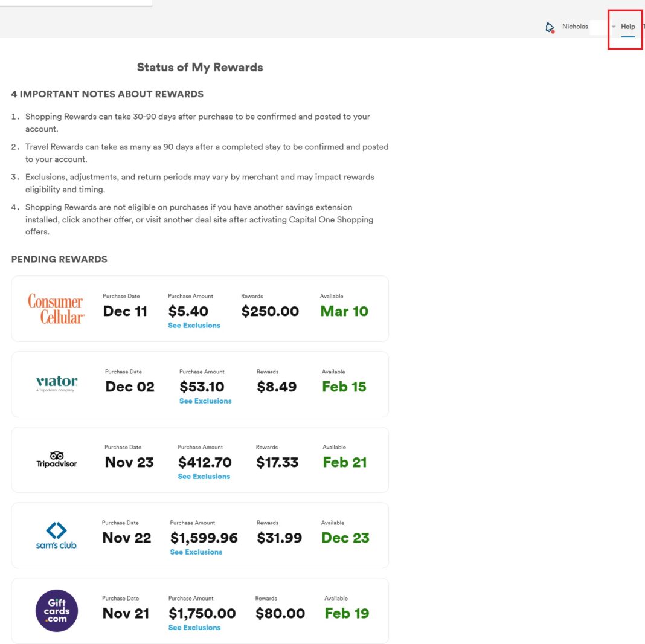Click See Exclusions under the Viator purchase
The height and width of the screenshot is (644, 645).
coord(205,401)
